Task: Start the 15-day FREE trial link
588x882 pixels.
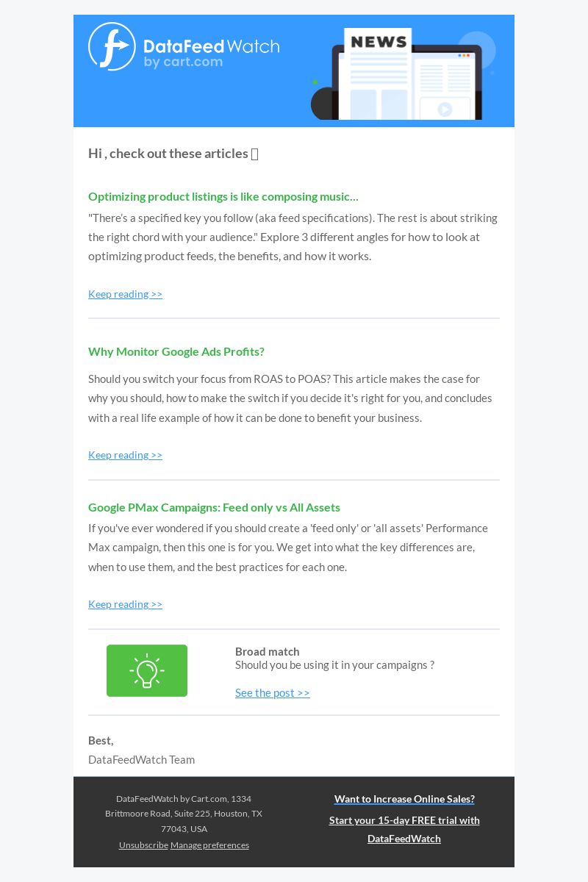Action: tap(404, 829)
